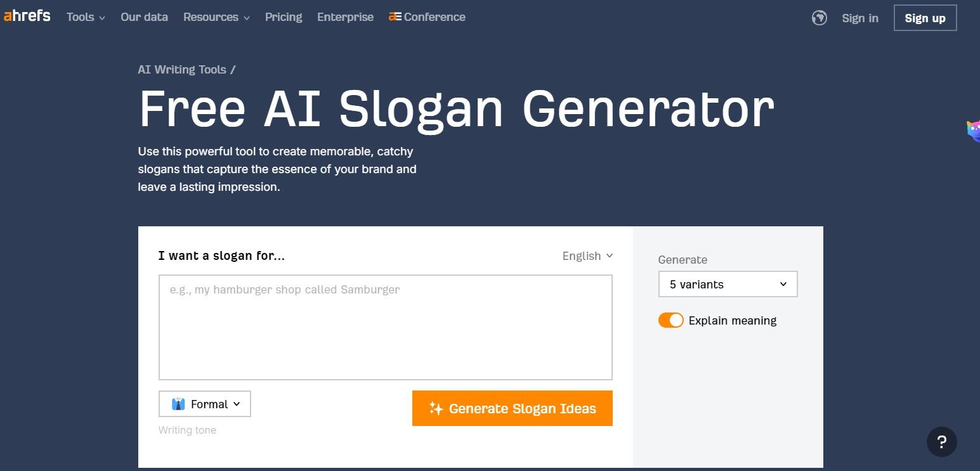Open the Our data page
Image resolution: width=980 pixels, height=471 pixels.
[144, 17]
